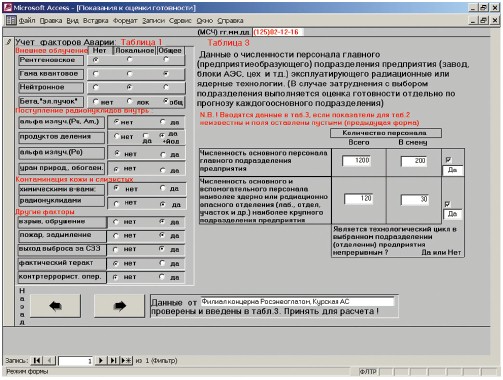Click the В смену field showing 30
Image resolution: width=503 pixels, height=380 pixels.
pos(414,199)
